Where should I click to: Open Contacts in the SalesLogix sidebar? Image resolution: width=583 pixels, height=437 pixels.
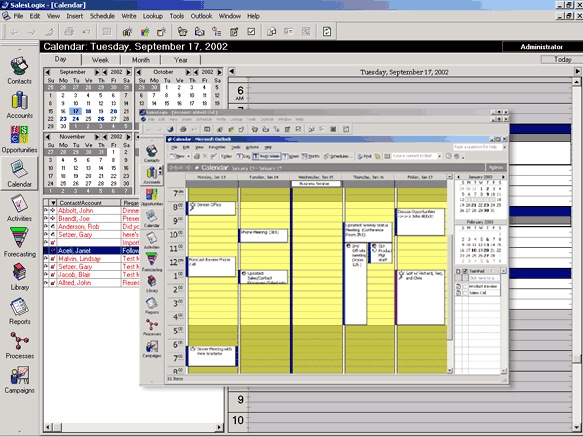(x=19, y=71)
